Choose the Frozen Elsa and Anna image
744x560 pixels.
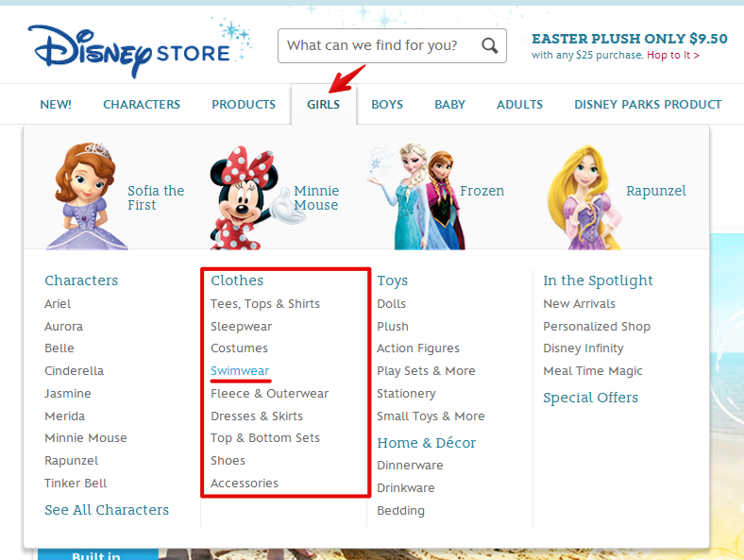tap(414, 195)
